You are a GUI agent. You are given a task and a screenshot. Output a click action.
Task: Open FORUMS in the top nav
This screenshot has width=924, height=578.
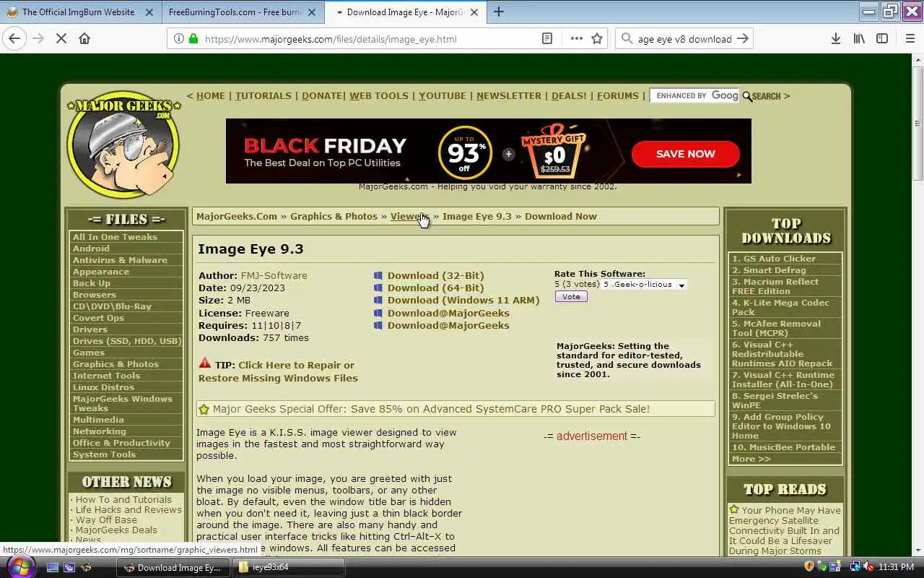[618, 95]
